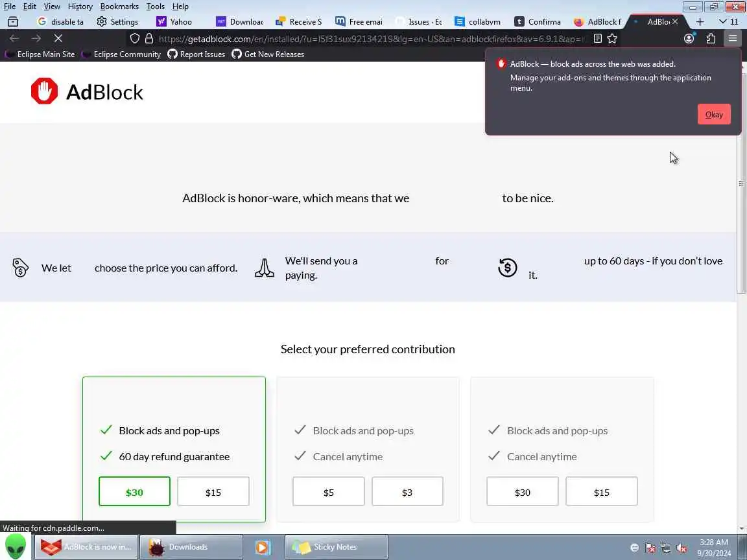747x560 pixels.
Task: Switch to the 'AdBlock f' Firefox add-ons tab
Action: 598,21
